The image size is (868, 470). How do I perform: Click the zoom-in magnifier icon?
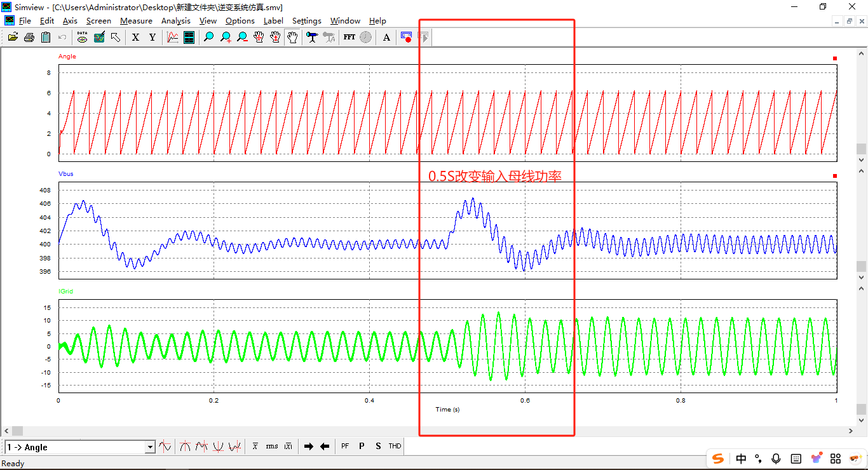pyautogui.click(x=226, y=37)
